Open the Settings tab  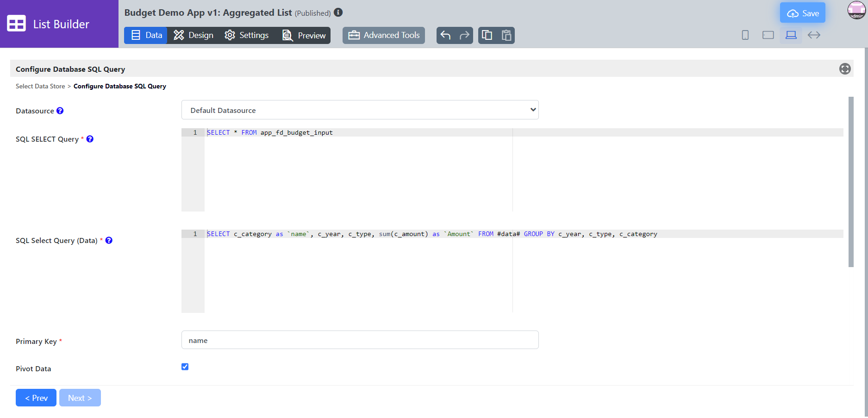click(247, 35)
